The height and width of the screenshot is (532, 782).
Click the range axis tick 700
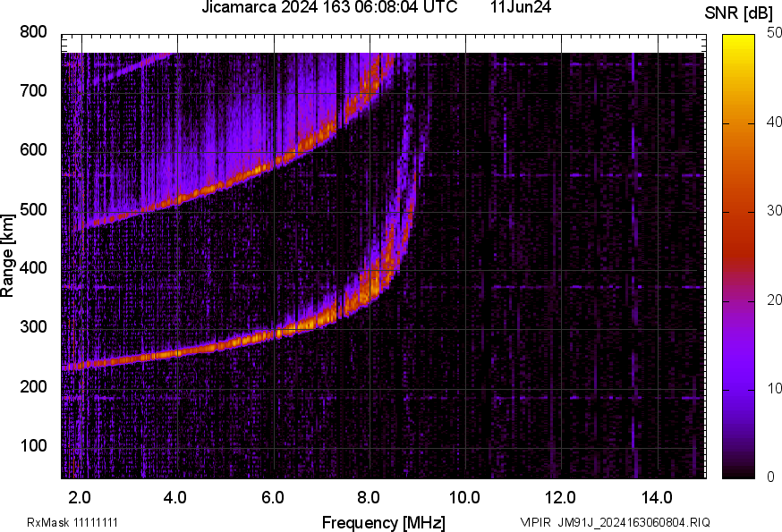[x=33, y=90]
